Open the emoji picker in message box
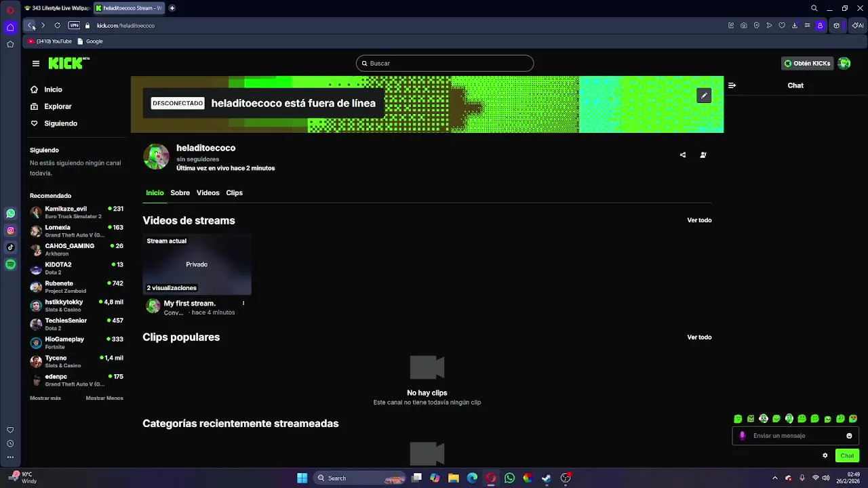 849,436
